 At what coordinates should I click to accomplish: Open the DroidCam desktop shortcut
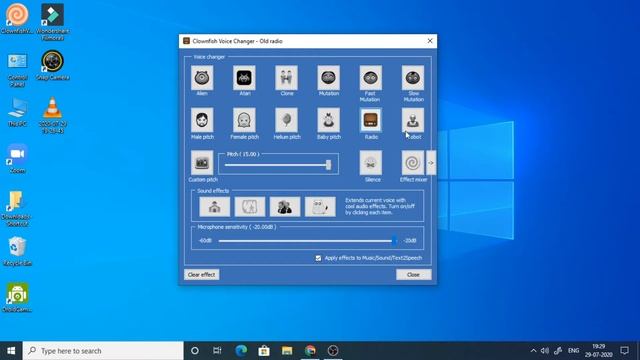coord(17,298)
